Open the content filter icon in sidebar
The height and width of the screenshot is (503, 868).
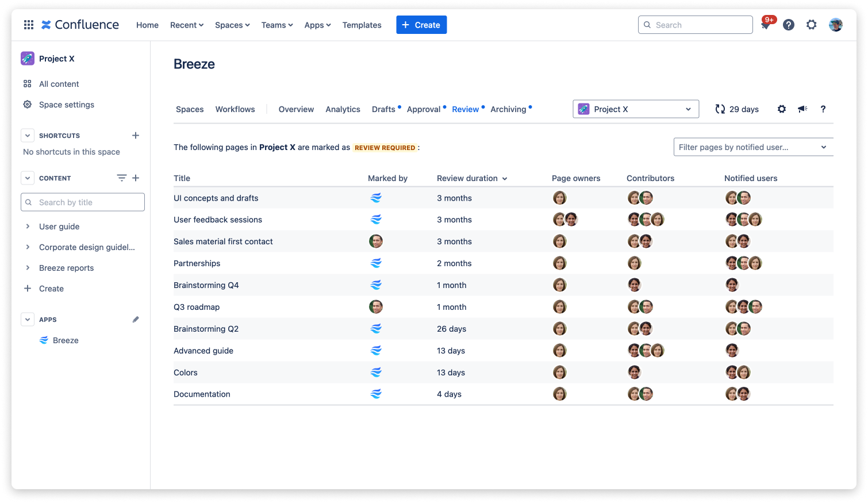point(122,178)
